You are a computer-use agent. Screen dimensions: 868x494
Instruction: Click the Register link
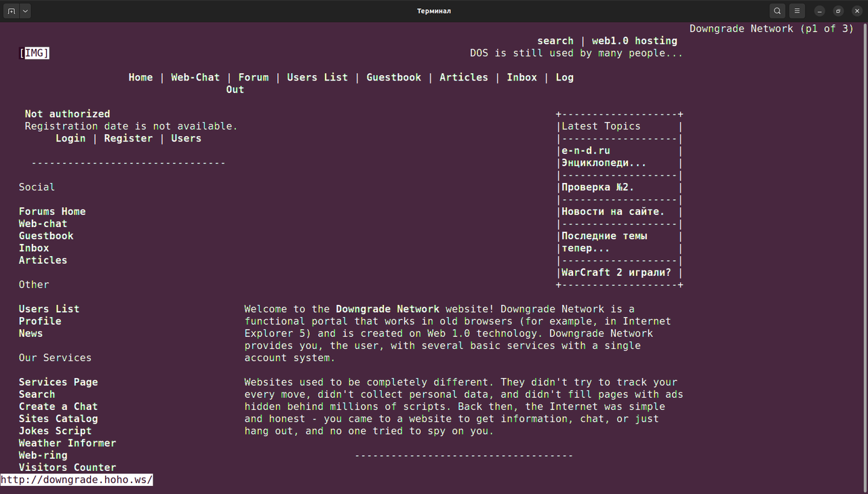point(128,138)
